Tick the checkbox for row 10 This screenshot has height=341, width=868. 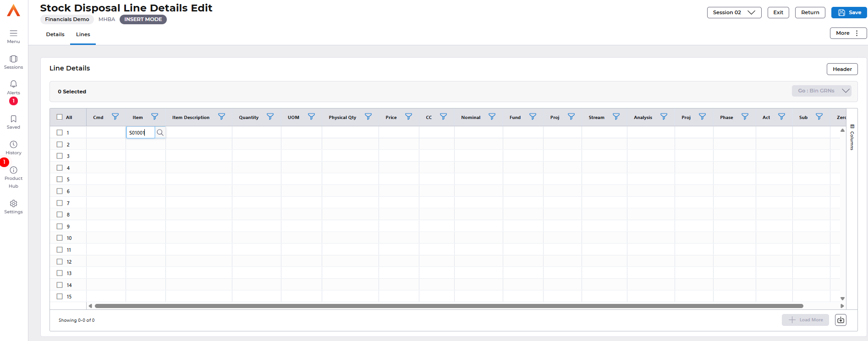(x=60, y=238)
